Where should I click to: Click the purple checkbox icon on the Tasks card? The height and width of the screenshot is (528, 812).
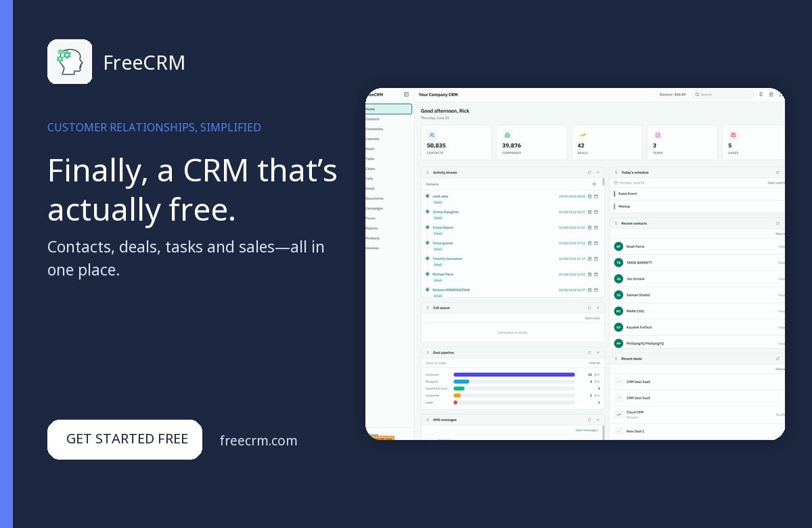coord(658,135)
